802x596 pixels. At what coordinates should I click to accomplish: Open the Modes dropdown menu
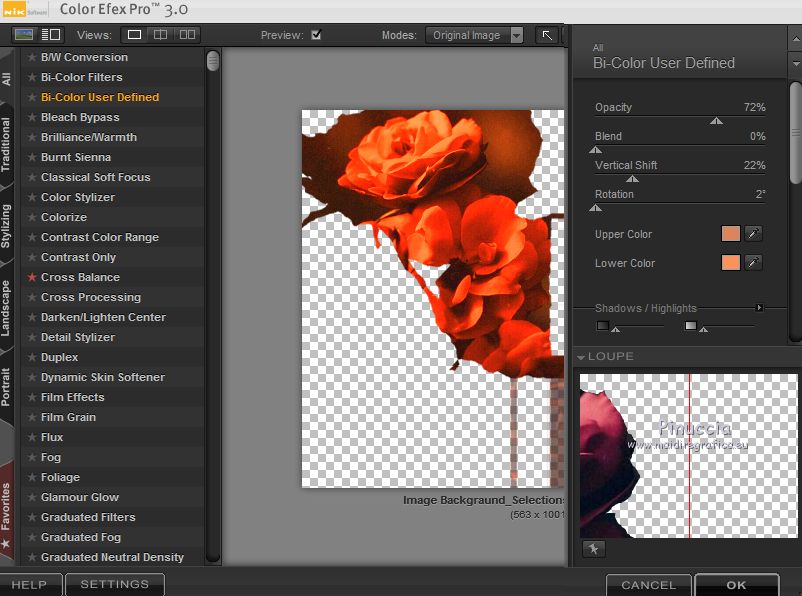click(475, 35)
